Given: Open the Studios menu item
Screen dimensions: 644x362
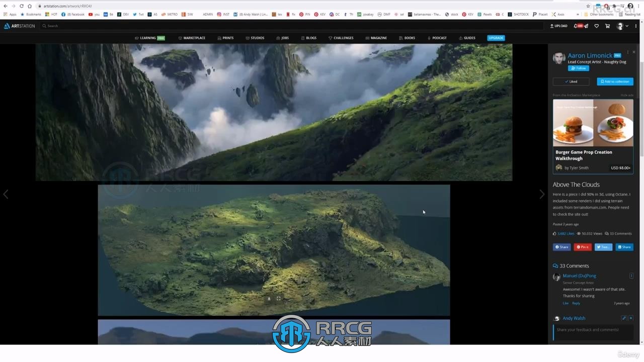Looking at the screenshot, I should [x=255, y=38].
